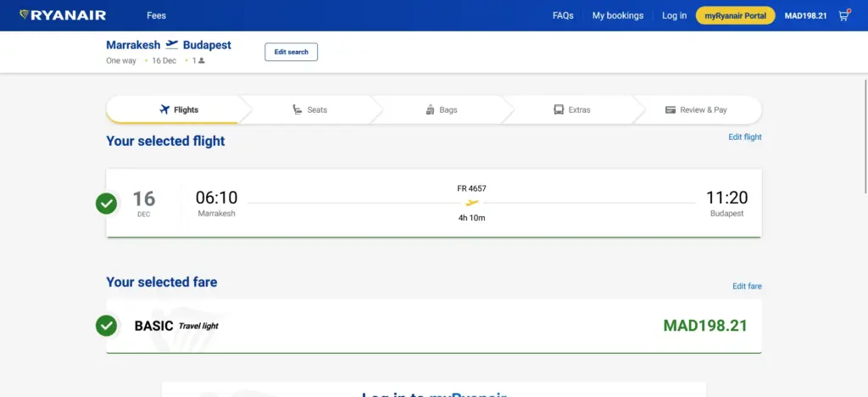Click the 4h 10m duration

pos(471,218)
